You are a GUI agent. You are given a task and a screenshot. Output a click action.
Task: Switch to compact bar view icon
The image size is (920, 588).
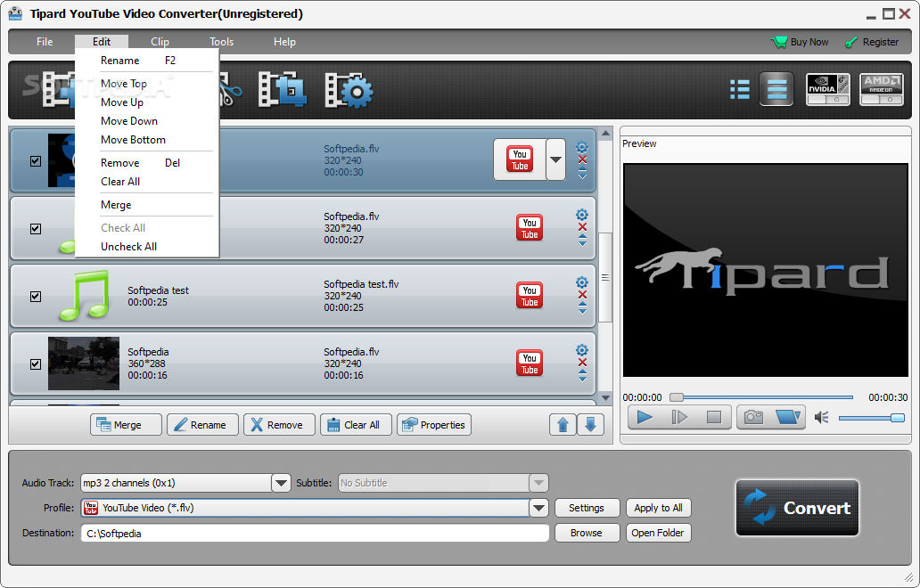click(776, 89)
